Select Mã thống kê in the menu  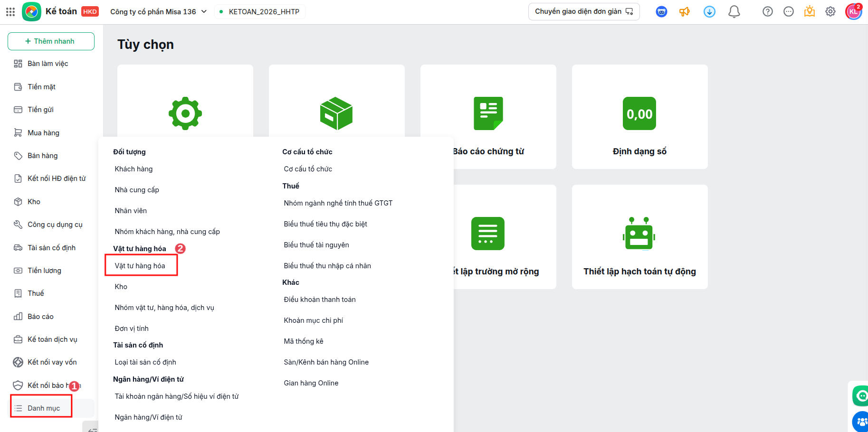304,341
